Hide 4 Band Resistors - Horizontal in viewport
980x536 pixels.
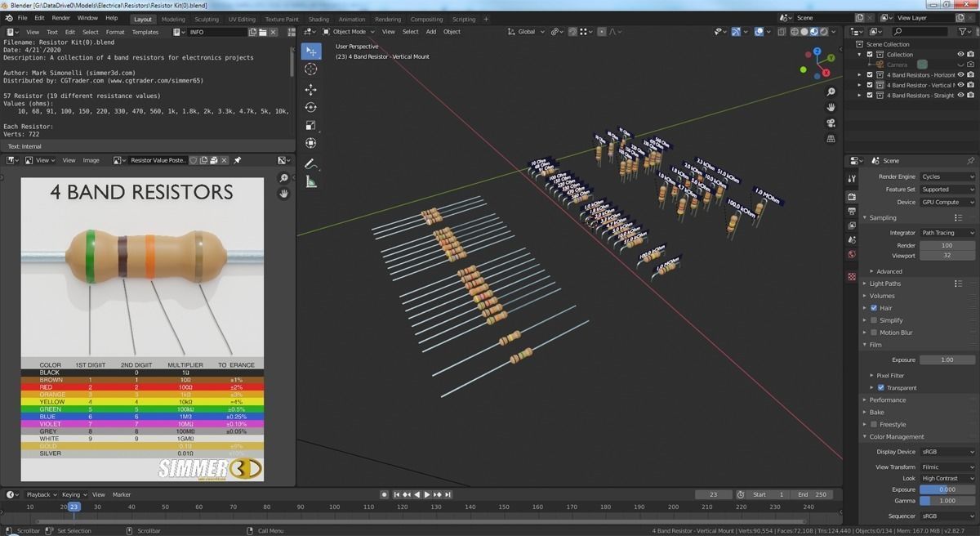pos(960,74)
